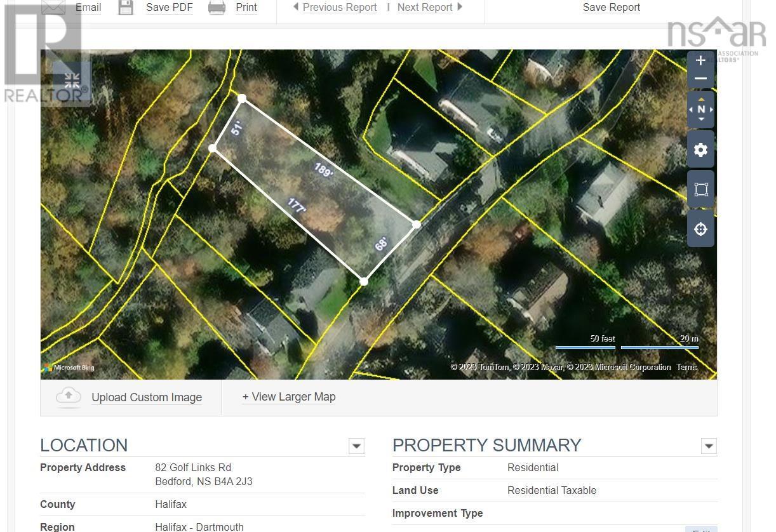
Task: Select the map boundary selection tool icon
Action: (700, 189)
